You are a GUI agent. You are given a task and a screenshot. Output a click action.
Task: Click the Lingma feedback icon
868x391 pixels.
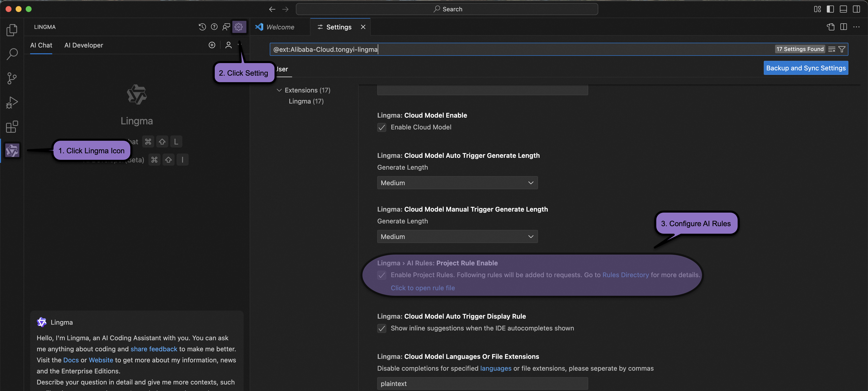coord(227,27)
